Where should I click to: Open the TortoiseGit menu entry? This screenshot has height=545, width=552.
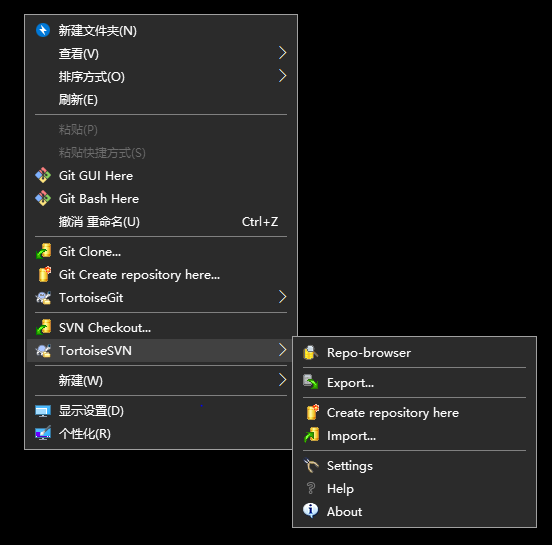(x=161, y=297)
